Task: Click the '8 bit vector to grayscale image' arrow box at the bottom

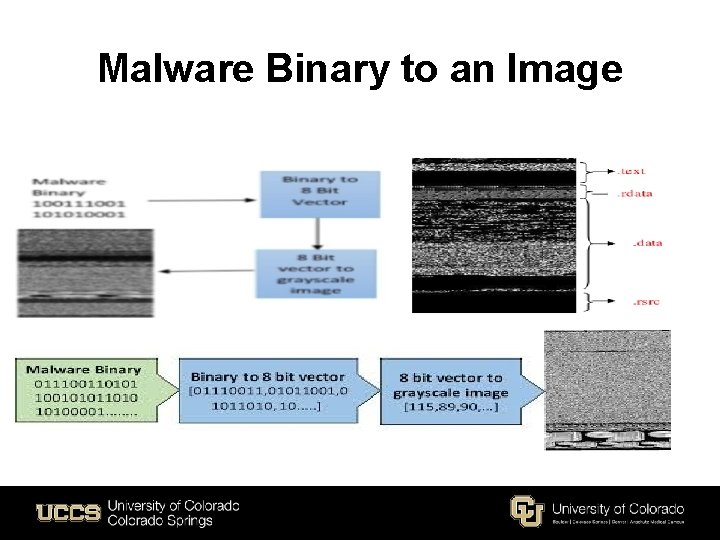Action: 462,392
